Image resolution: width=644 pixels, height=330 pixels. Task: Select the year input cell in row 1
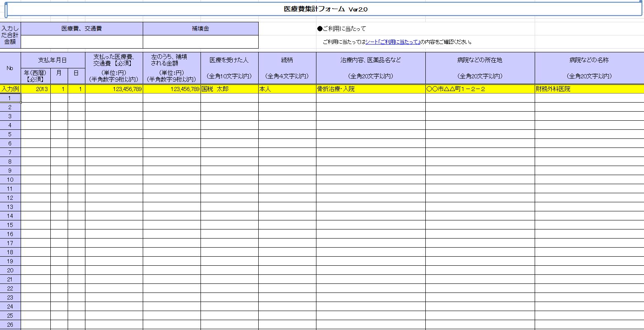(x=36, y=98)
